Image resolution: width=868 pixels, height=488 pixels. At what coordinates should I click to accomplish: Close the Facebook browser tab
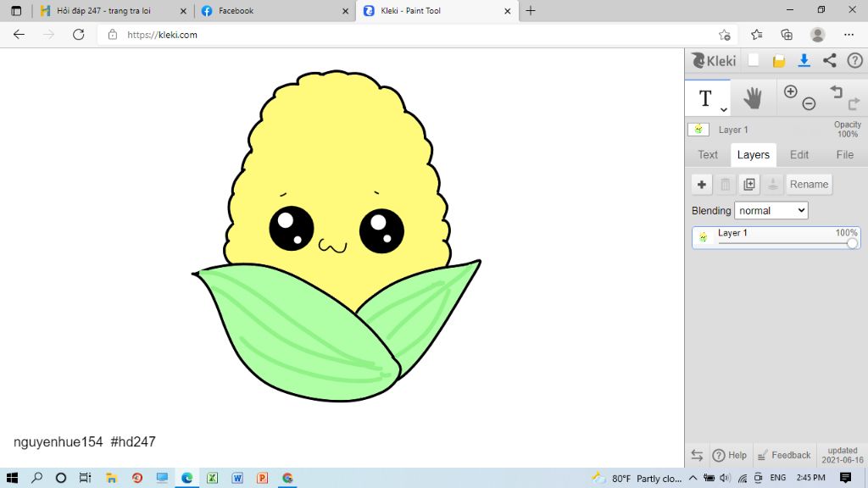[346, 10]
